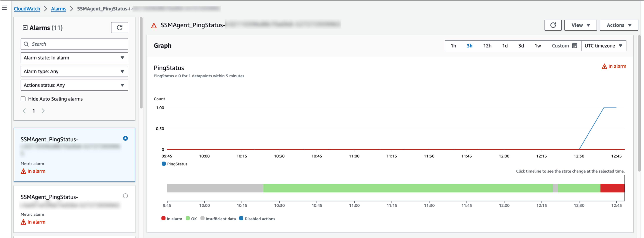Click the red In alarm icon on the selected alarm

click(x=23, y=171)
